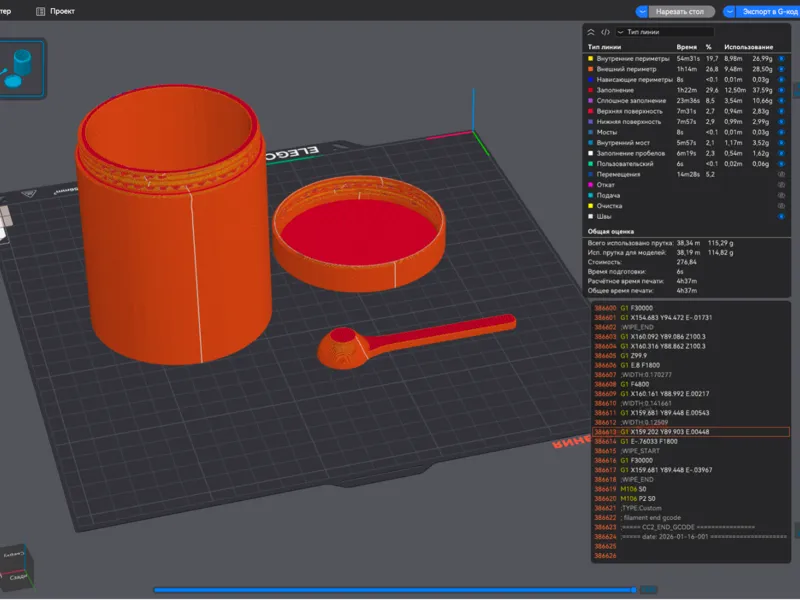Toggle 'Мосты' line visibility eye icon

click(781, 133)
